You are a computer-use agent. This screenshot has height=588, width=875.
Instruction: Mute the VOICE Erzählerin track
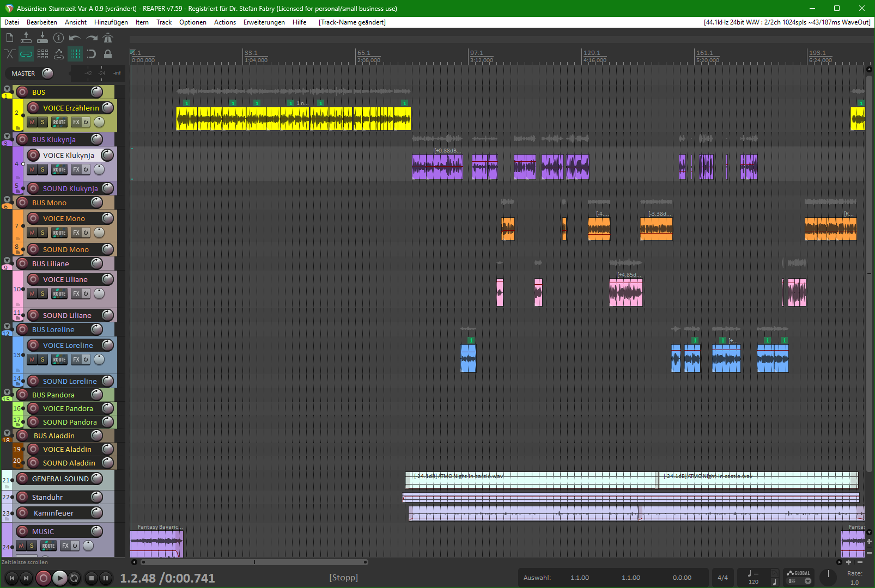click(x=32, y=122)
